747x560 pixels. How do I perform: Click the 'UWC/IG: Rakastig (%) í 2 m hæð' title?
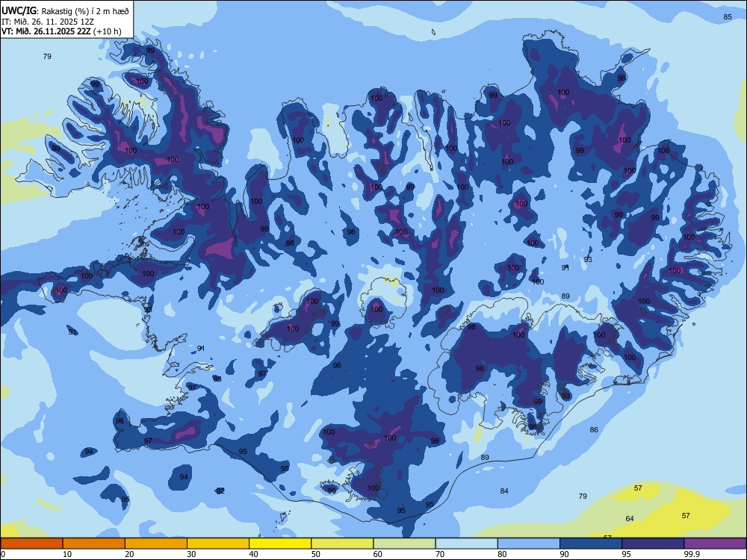coord(65,10)
